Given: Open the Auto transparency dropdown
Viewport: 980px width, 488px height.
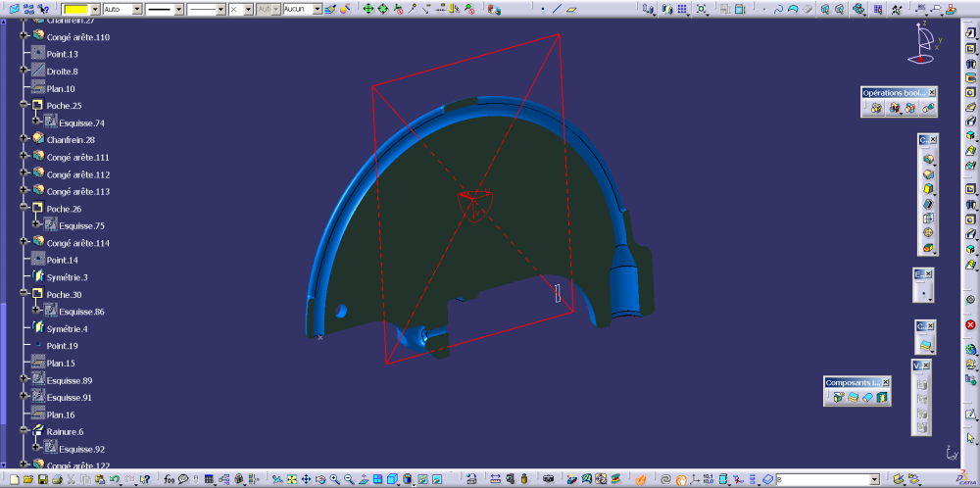Looking at the screenshot, I should [x=136, y=9].
